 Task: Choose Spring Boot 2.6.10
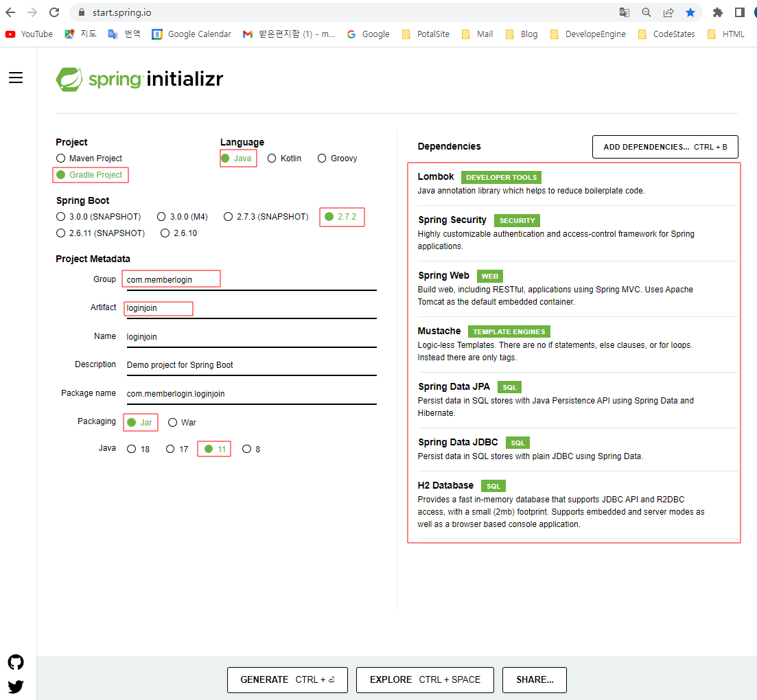coord(179,233)
